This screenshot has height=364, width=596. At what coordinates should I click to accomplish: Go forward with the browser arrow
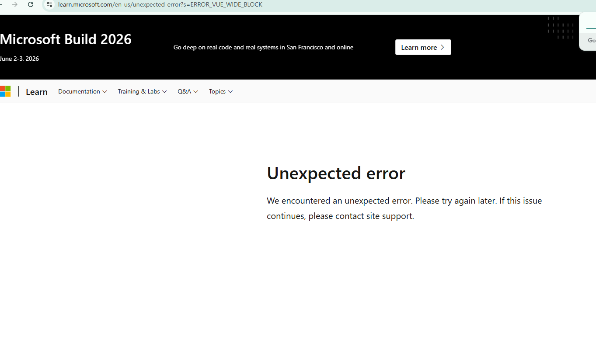15,4
